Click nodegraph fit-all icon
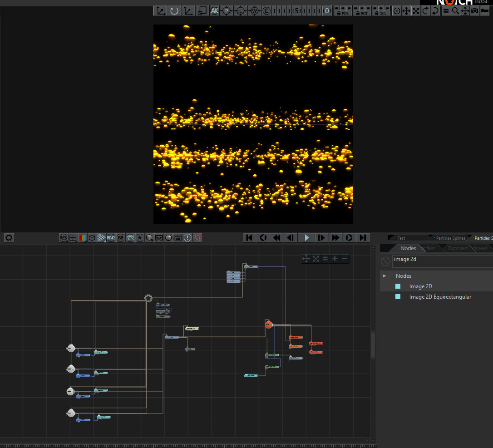The width and height of the screenshot is (493, 448). [x=316, y=259]
